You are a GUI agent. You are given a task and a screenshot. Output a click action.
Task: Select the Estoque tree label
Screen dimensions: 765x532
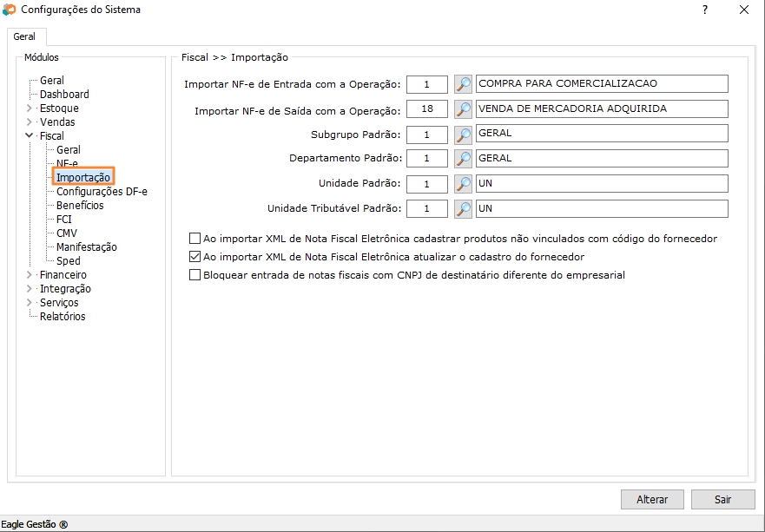click(59, 108)
